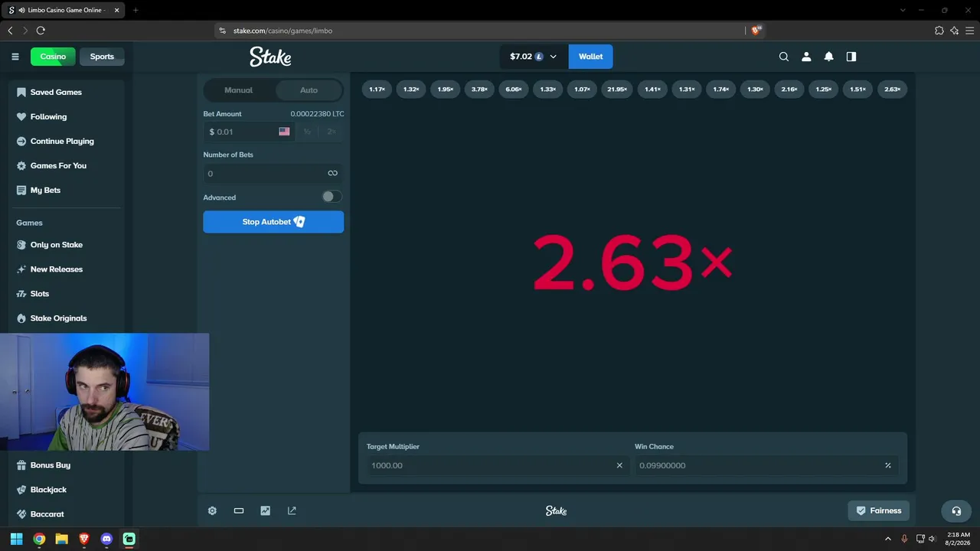980x551 pixels.
Task: Select the Sports tab
Action: pyautogui.click(x=102, y=57)
